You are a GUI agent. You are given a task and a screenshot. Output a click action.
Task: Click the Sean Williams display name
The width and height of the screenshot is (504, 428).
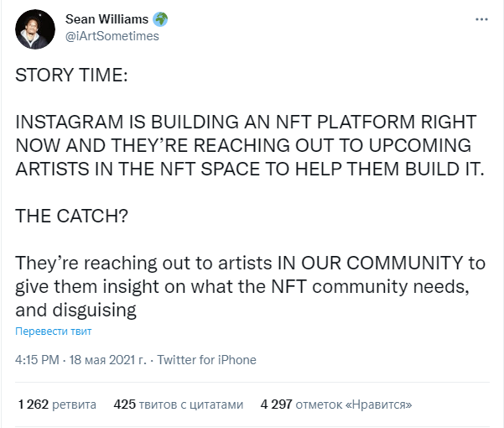point(107,19)
